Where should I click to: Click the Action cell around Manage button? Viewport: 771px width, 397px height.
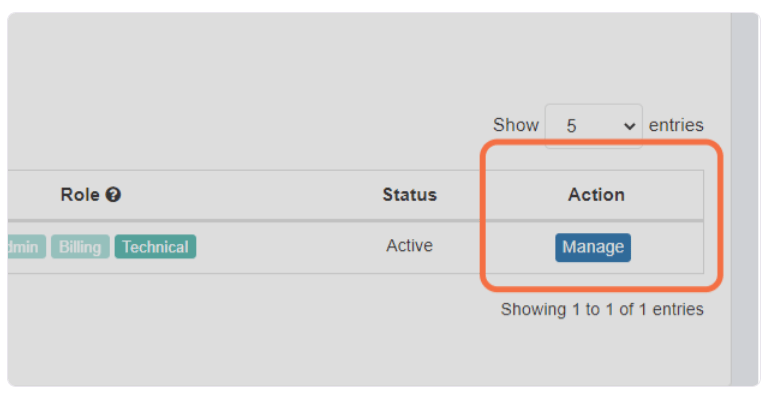point(595,246)
